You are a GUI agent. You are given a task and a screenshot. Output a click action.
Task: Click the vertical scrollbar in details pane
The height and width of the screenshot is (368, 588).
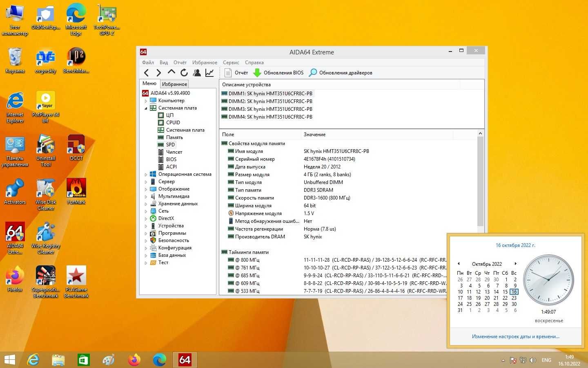tap(480, 182)
